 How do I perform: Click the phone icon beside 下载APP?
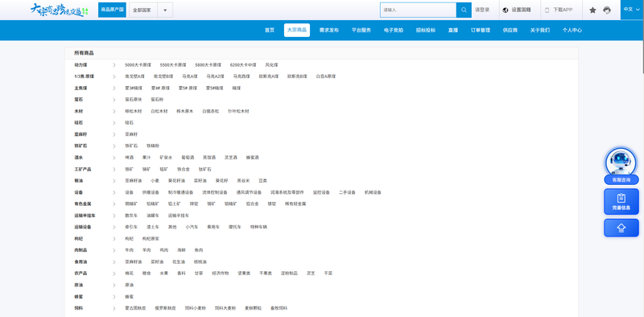tap(547, 10)
